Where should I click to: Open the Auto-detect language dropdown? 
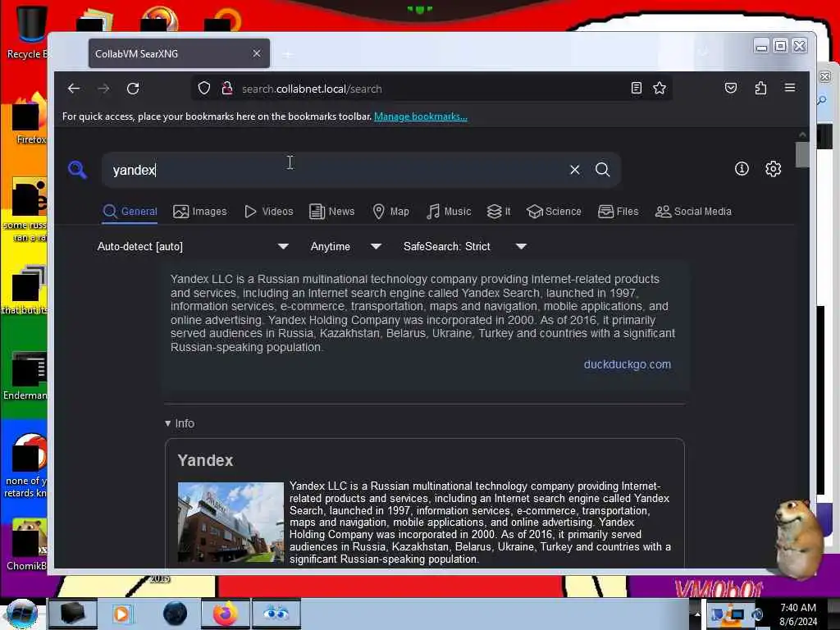pyautogui.click(x=193, y=246)
